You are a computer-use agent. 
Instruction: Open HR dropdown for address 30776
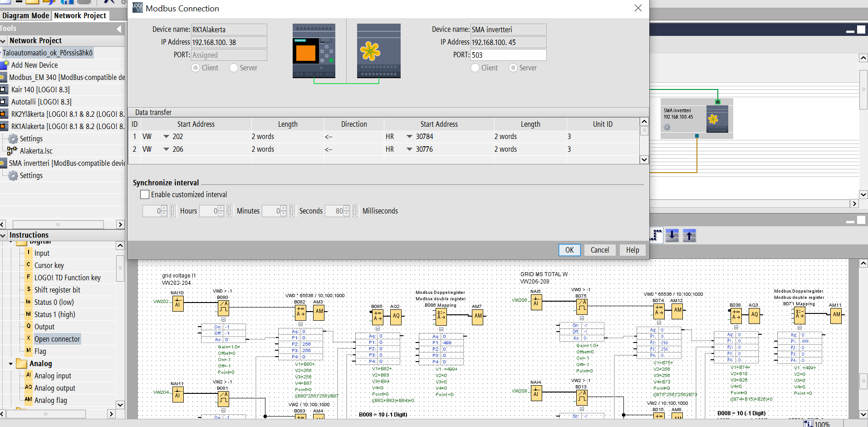[409, 149]
